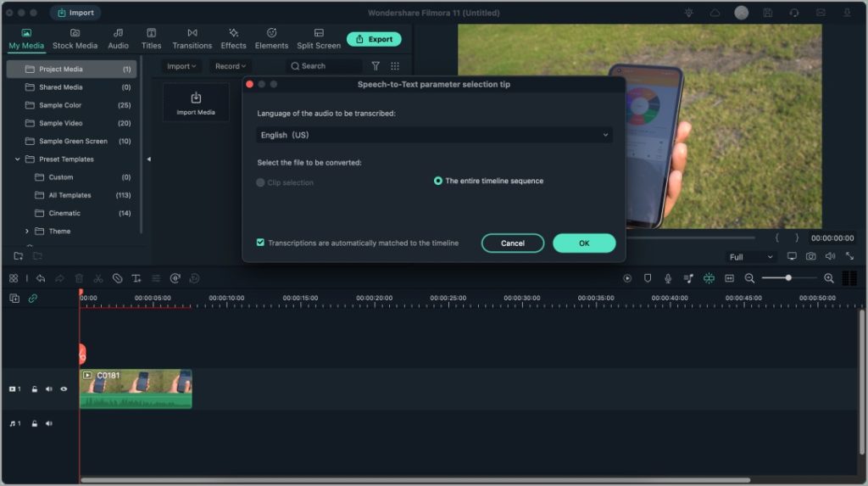The image size is (868, 486).
Task: Click the Import button in title bar
Action: 75,12
